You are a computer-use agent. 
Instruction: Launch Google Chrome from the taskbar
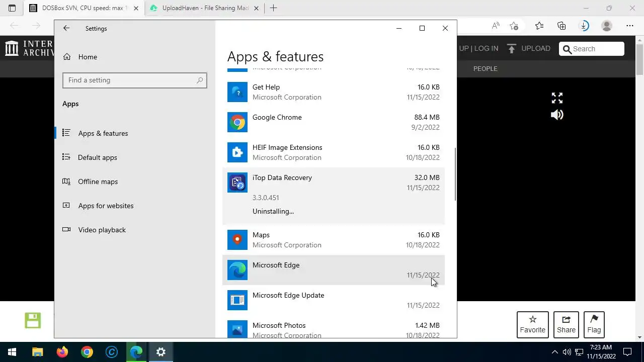[x=87, y=352]
